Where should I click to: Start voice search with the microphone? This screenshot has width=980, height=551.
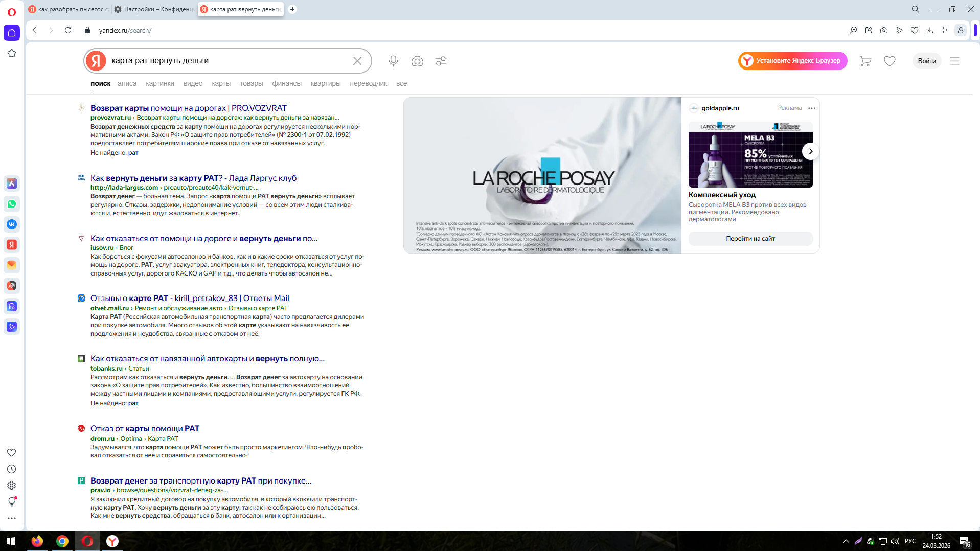click(x=393, y=61)
